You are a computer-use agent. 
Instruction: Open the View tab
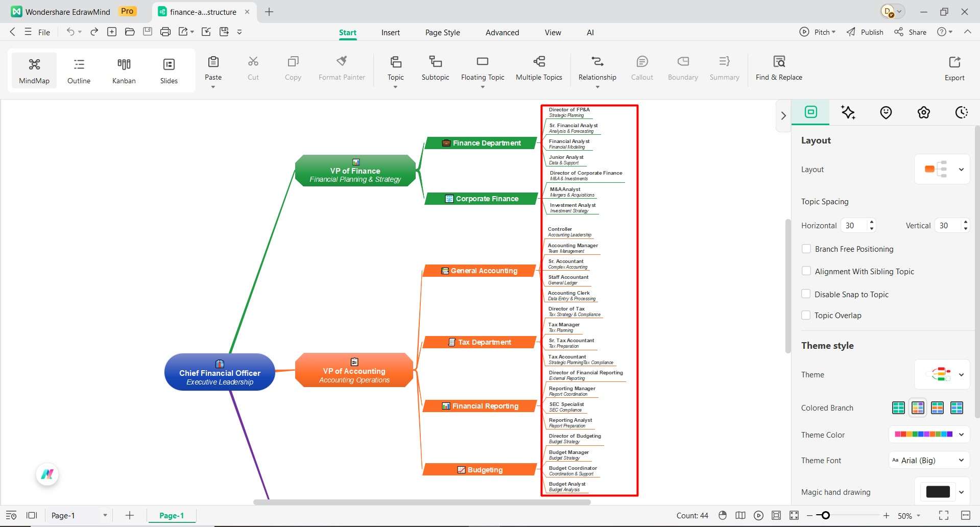(x=553, y=32)
